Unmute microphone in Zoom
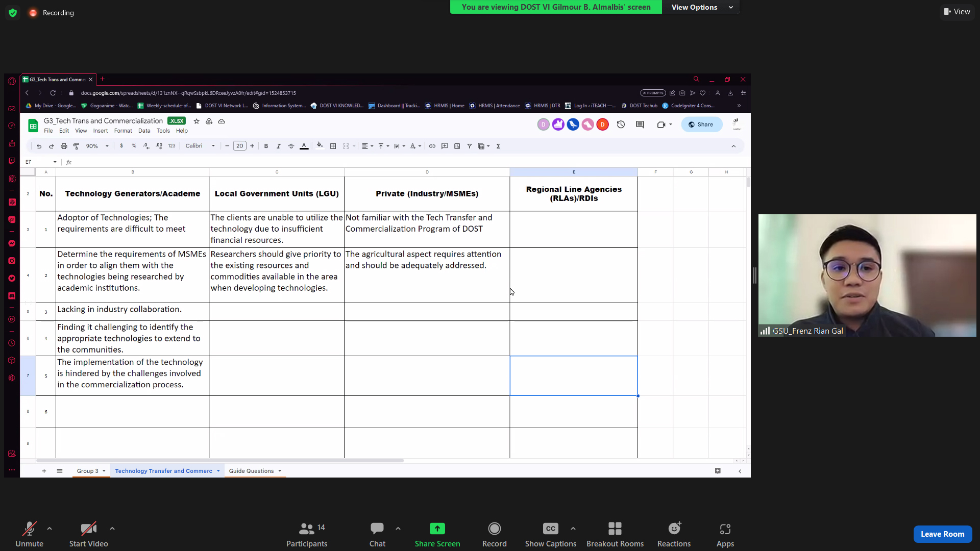Image resolution: width=980 pixels, height=551 pixels. (x=30, y=534)
